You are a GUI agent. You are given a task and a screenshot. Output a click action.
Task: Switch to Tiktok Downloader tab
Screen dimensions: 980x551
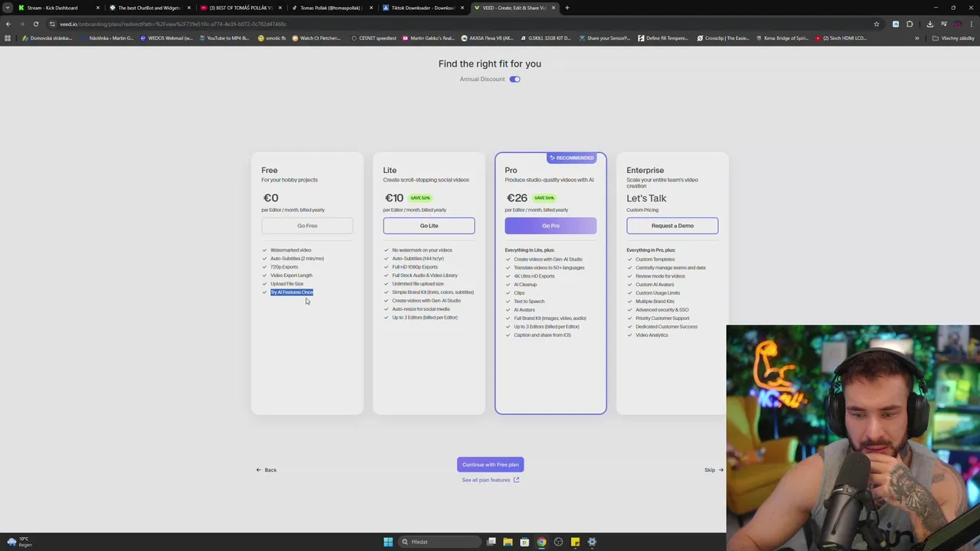click(423, 8)
